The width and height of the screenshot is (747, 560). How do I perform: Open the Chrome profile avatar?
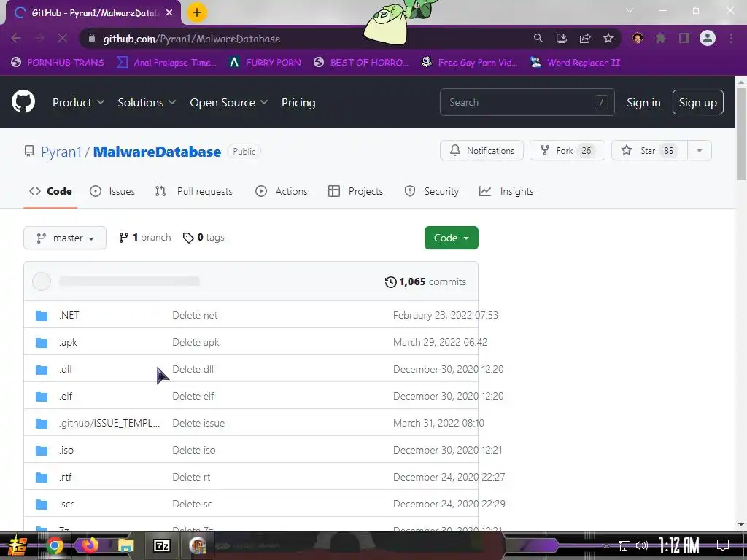pyautogui.click(x=708, y=38)
